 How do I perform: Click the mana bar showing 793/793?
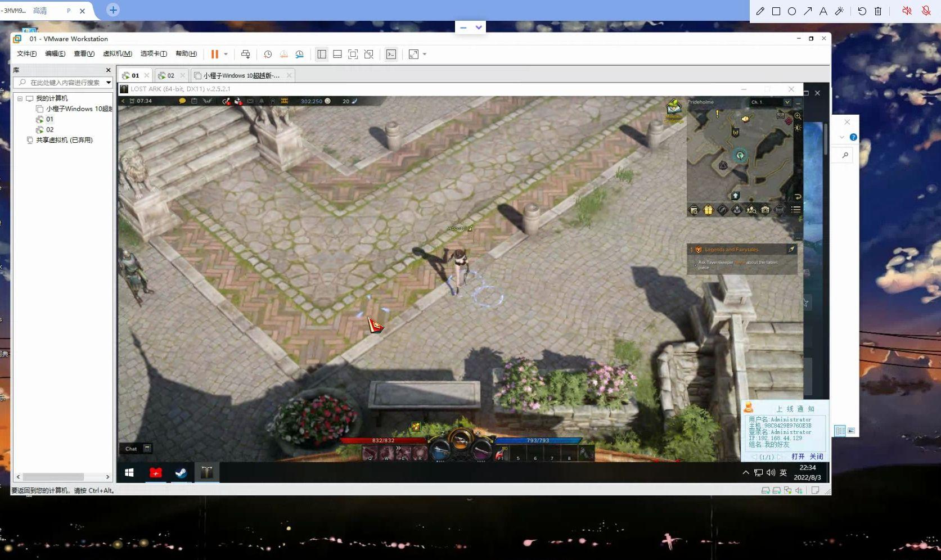coord(538,440)
